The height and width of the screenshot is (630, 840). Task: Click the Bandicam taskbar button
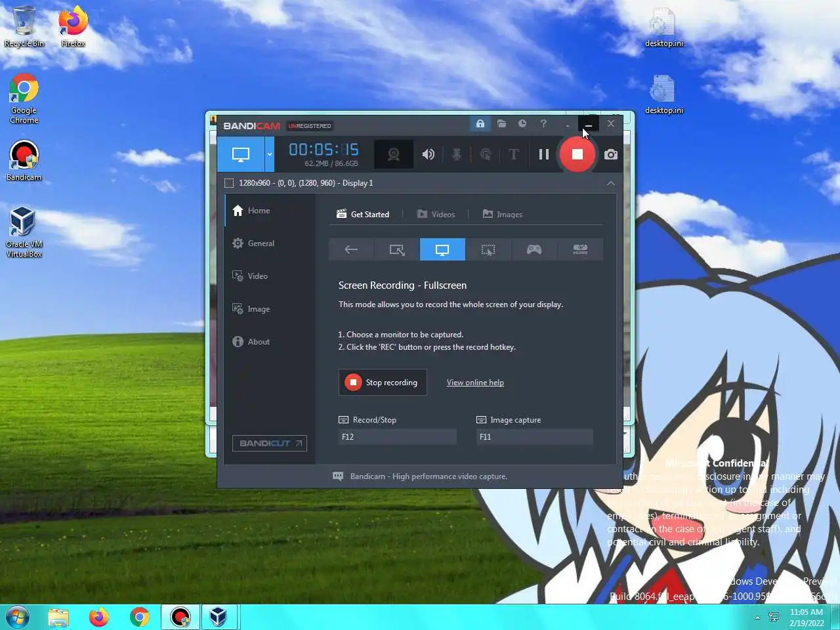[180, 618]
